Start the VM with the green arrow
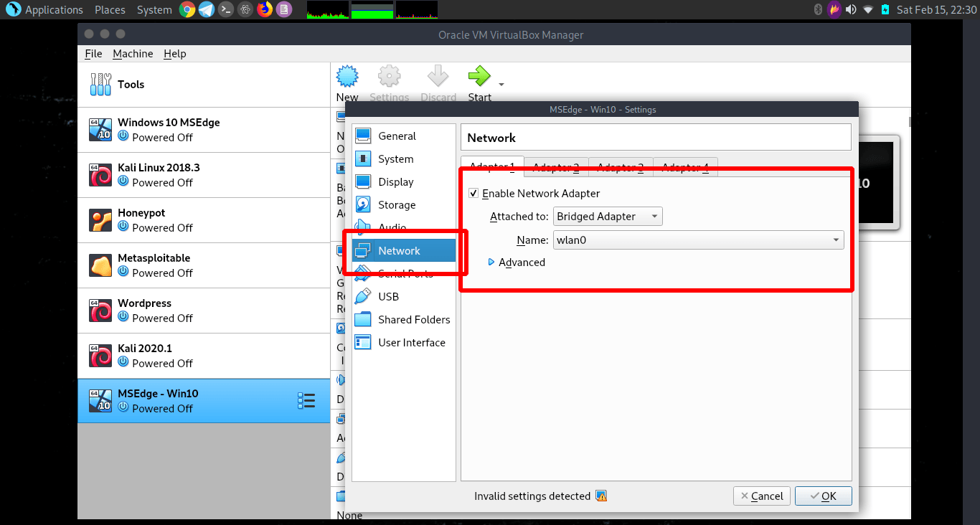 coord(479,76)
